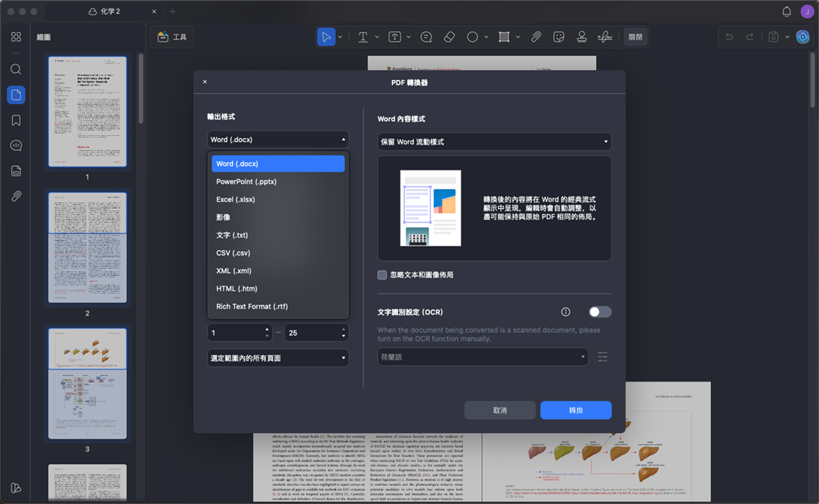Viewport: 819px width, 504px height.
Task: Click the notification bell icon
Action: point(786,12)
